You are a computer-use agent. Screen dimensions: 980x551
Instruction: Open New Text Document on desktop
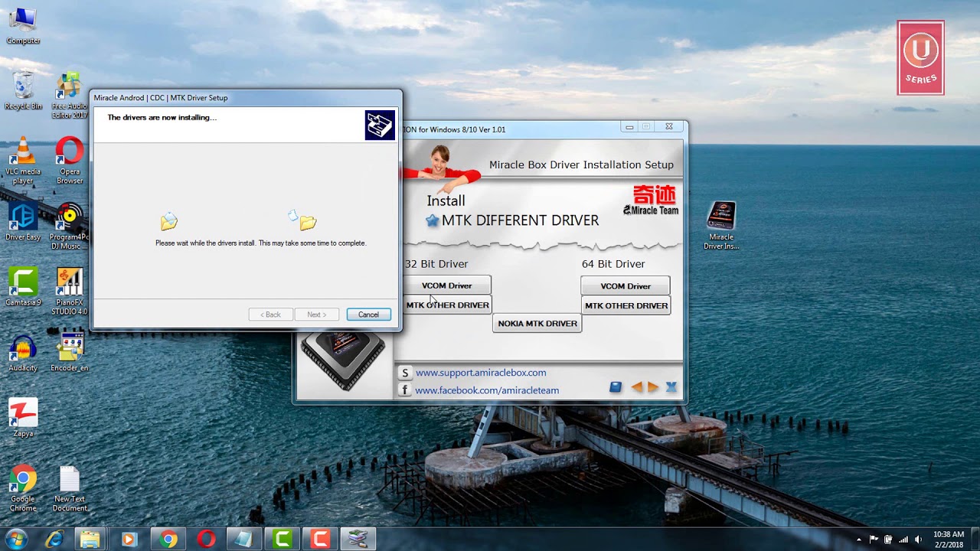tap(69, 488)
